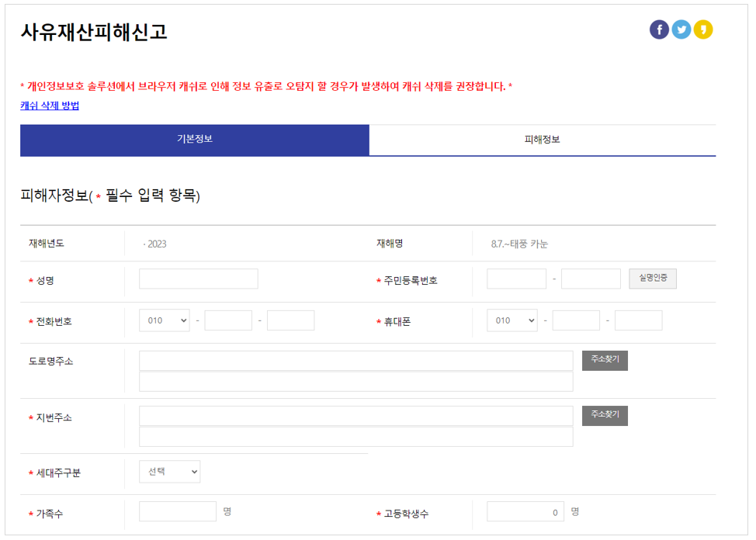Click the first 주민등록번호 input box
The height and width of the screenshot is (540, 756).
(517, 279)
